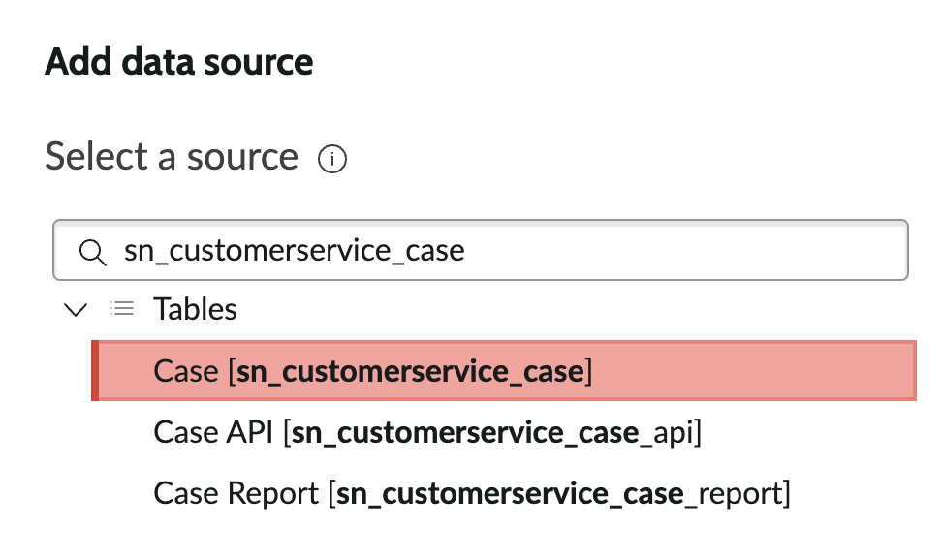
Task: Switch focus to the Tables group header
Action: coord(194,308)
